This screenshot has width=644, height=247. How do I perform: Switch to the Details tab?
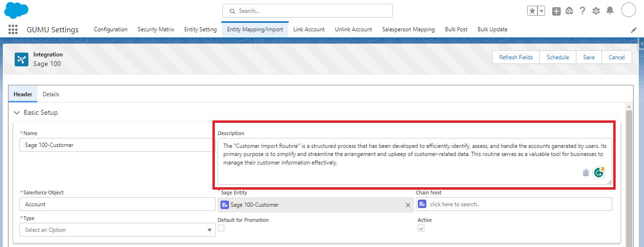[x=51, y=94]
